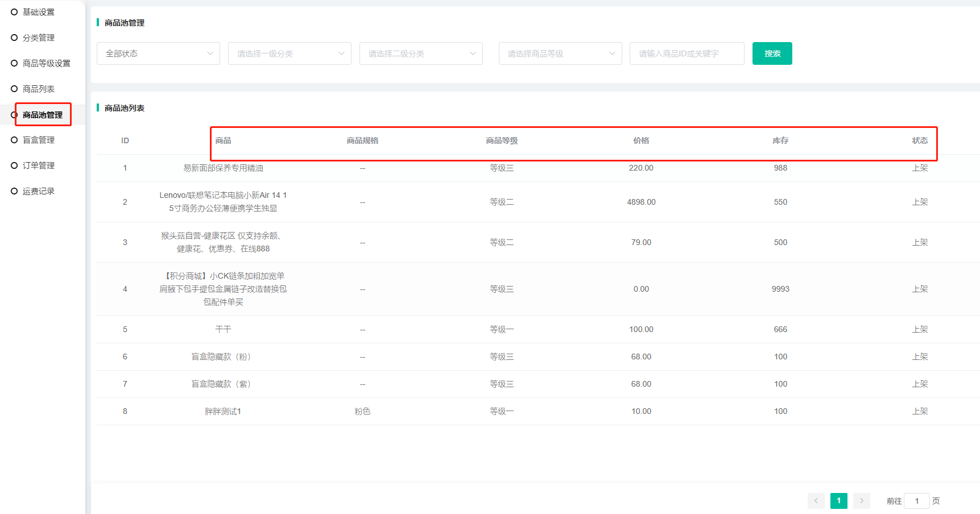Click the 上架 status of 胖胖测试1

(920, 411)
